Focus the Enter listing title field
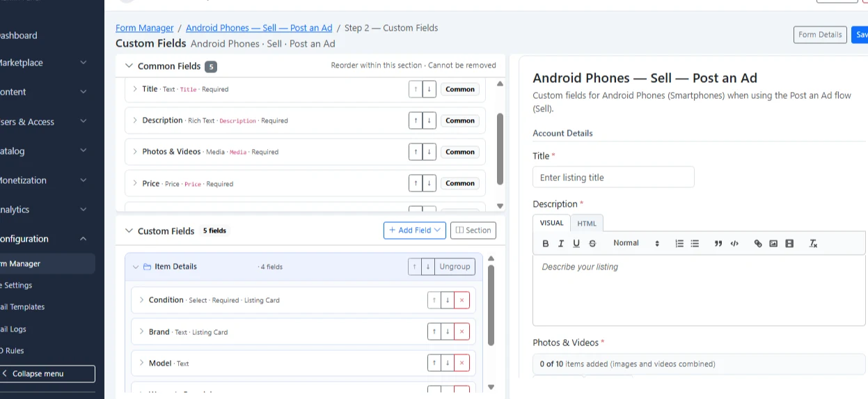 pyautogui.click(x=613, y=178)
